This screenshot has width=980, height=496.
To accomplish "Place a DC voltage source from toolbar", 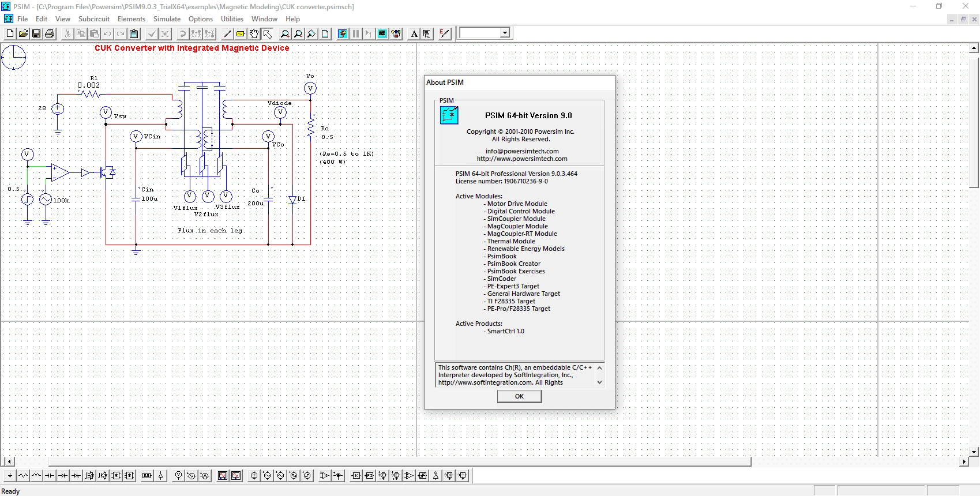I will [x=254, y=476].
